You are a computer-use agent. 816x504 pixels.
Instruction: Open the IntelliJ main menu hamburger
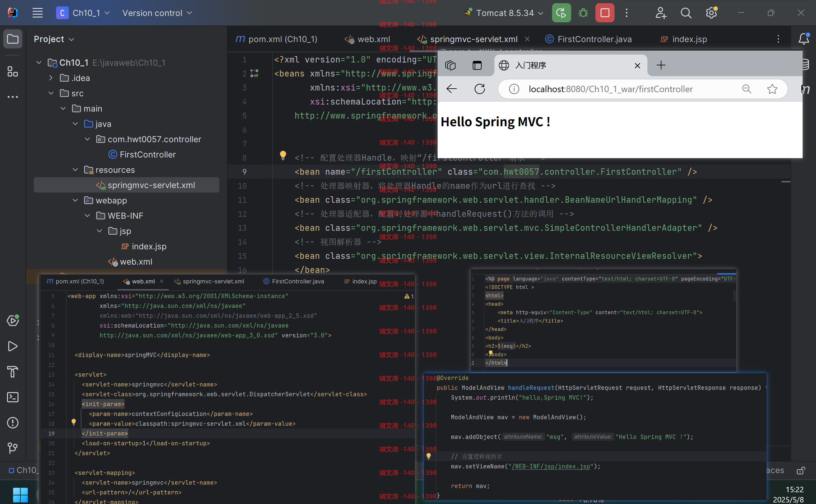(37, 13)
